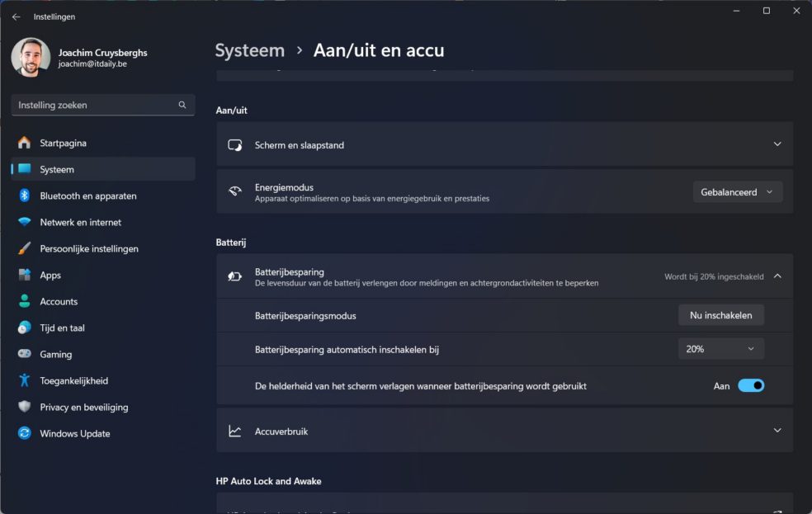
Task: Click the search magnifier icon
Action: click(182, 105)
